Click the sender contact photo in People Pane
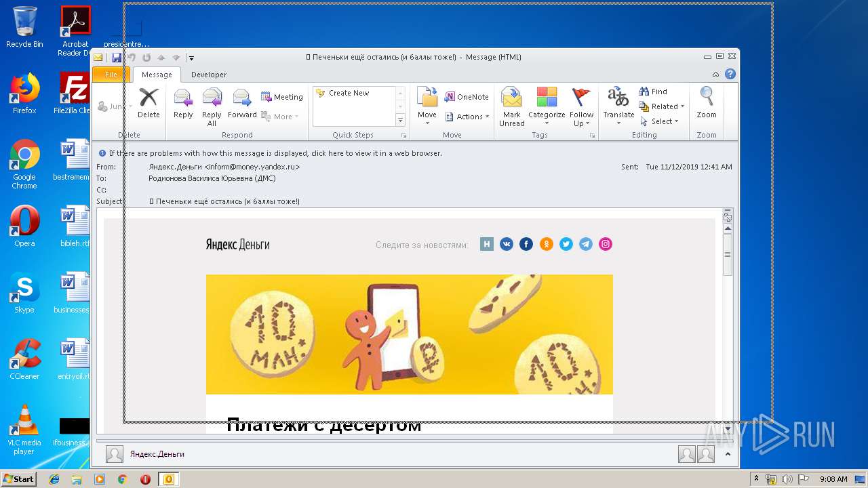Screen dimensions: 868x488 coord(115,454)
